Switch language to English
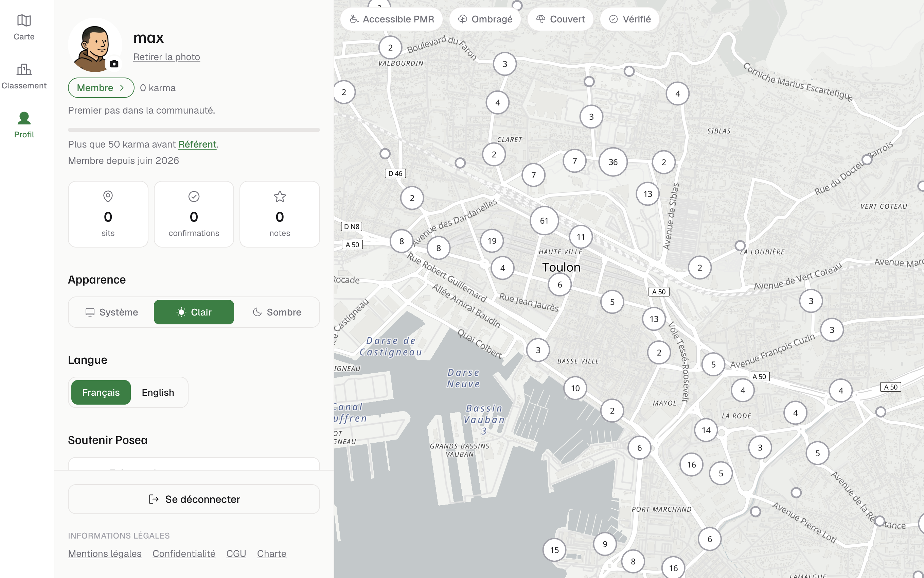 pos(158,393)
